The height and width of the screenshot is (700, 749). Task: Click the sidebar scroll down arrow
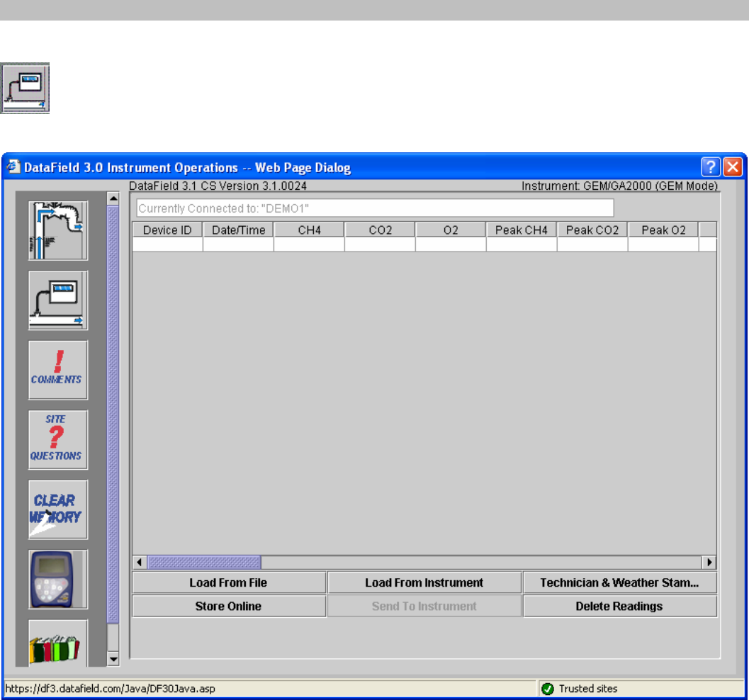(113, 659)
